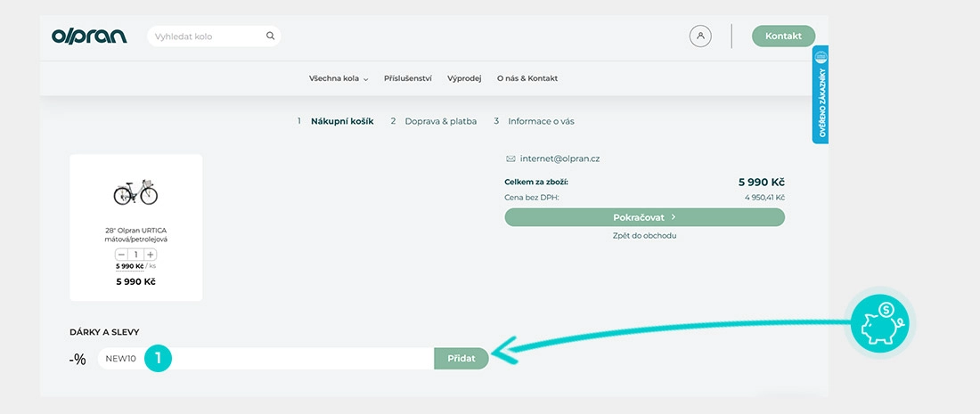This screenshot has width=980, height=414.
Task: Open the Výprodej menu item
Action: pyautogui.click(x=464, y=78)
